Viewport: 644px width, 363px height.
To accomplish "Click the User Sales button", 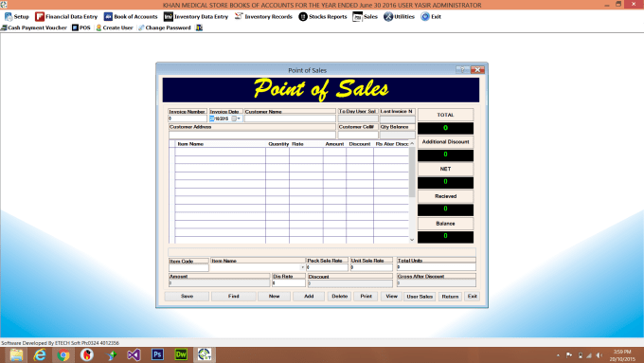I will click(x=420, y=297).
